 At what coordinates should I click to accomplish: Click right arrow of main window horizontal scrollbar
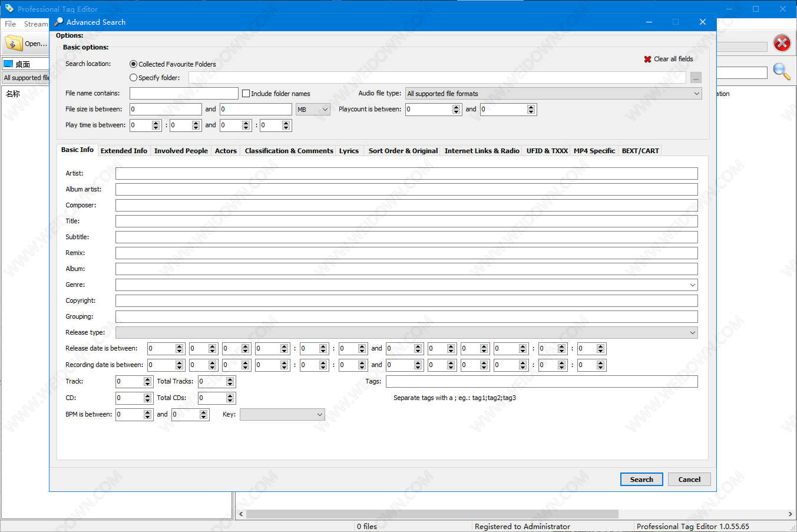click(790, 514)
